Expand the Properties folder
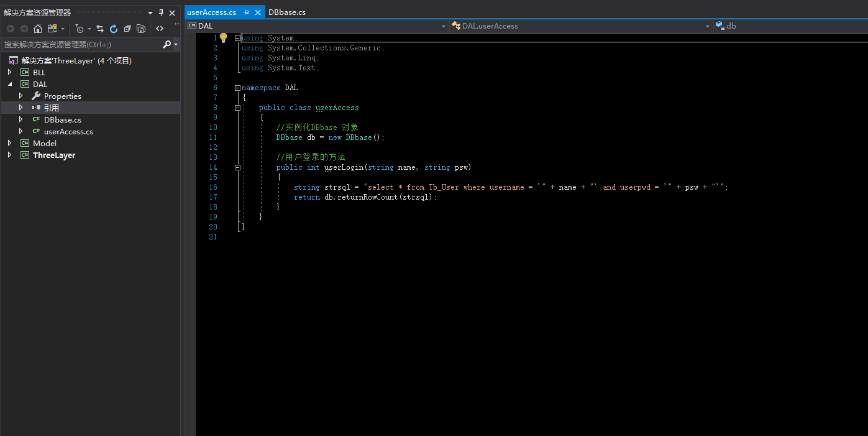The image size is (868, 436). (x=21, y=96)
